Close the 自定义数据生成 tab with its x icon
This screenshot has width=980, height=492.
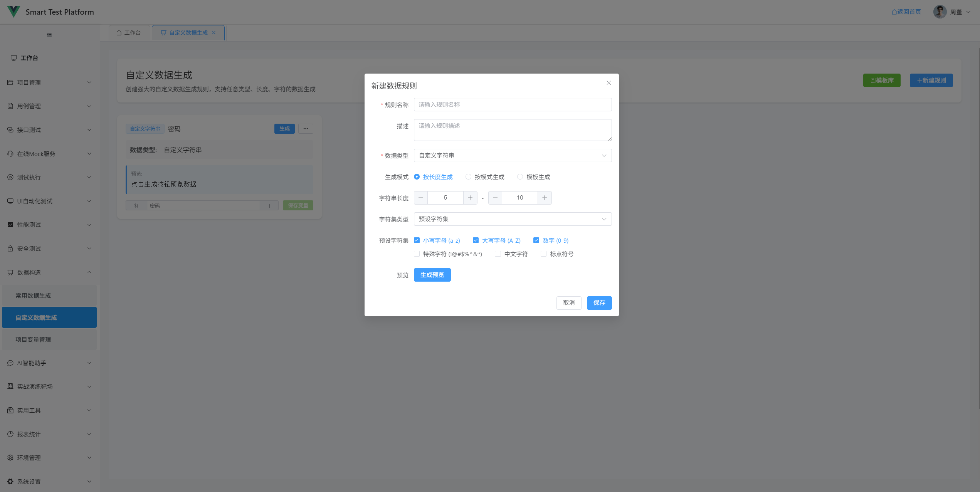pos(214,33)
